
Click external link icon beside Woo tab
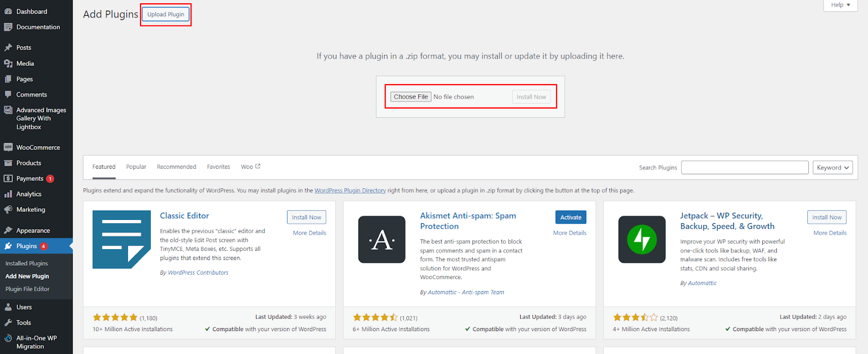point(258,166)
